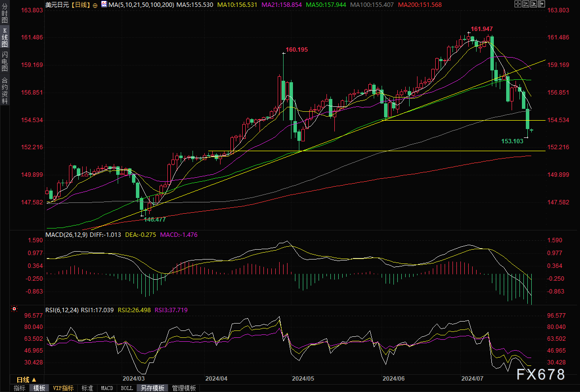Open the MA indicator chart icon
The height and width of the screenshot is (392, 580).
click(104, 4)
